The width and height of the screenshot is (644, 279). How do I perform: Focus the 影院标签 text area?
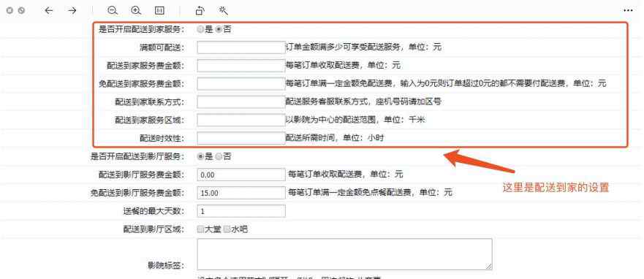pyautogui.click(x=344, y=254)
